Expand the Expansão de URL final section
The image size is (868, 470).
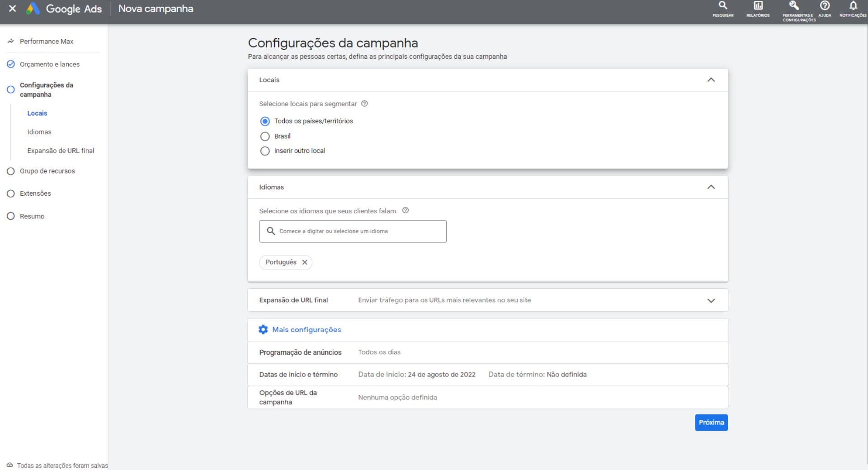[711, 301]
